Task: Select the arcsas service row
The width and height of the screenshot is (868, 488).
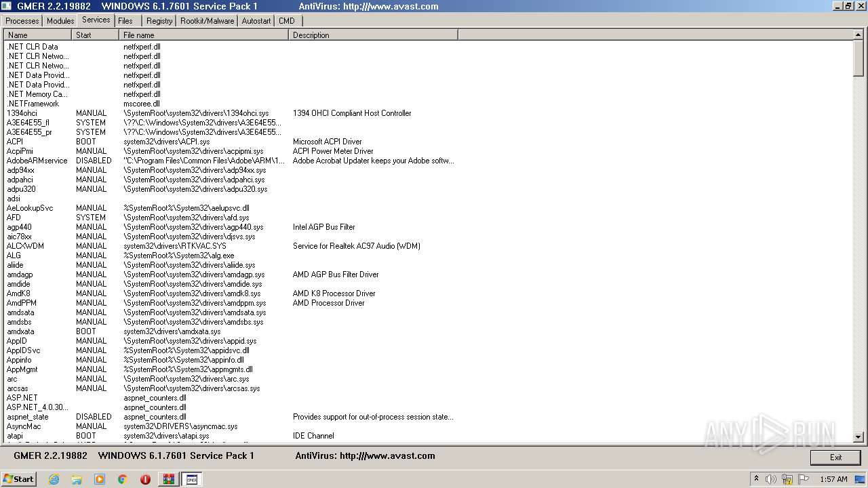Action: click(x=428, y=388)
